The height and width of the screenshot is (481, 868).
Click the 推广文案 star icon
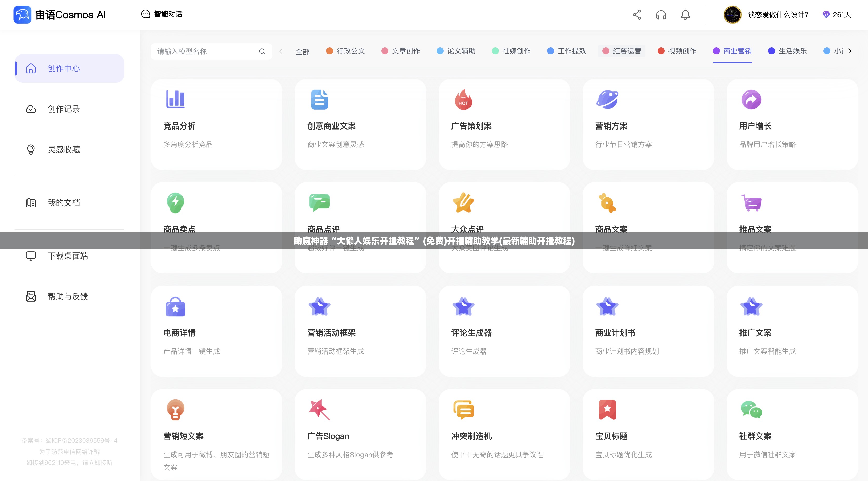(x=751, y=306)
